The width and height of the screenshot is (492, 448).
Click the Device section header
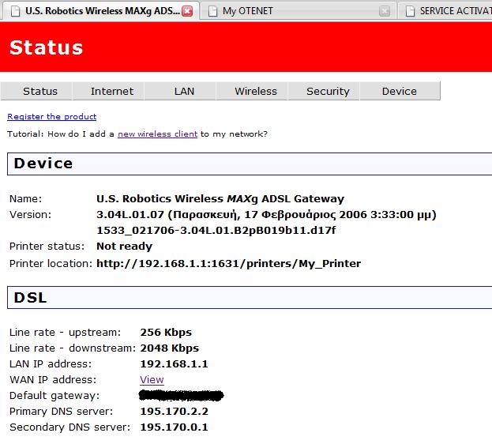pos(250,164)
